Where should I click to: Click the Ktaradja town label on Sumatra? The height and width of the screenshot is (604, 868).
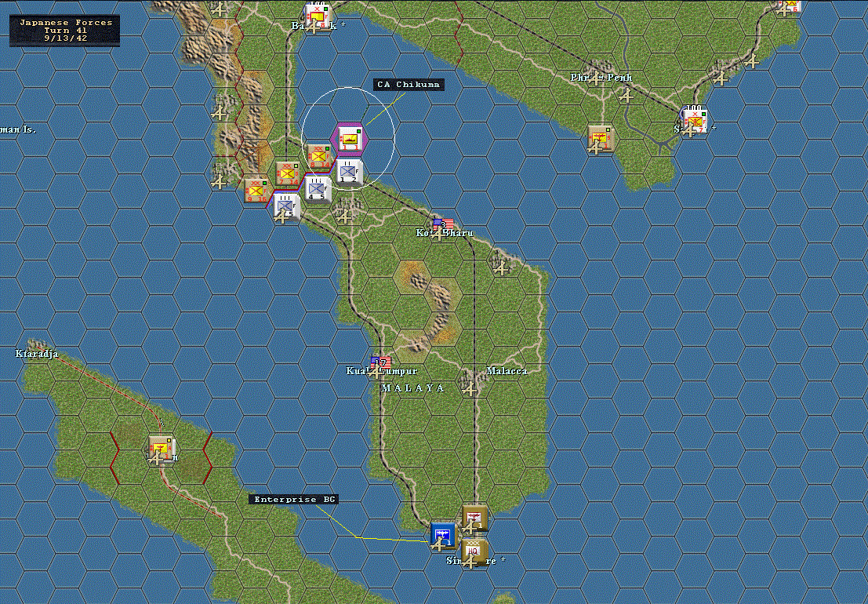(x=37, y=354)
